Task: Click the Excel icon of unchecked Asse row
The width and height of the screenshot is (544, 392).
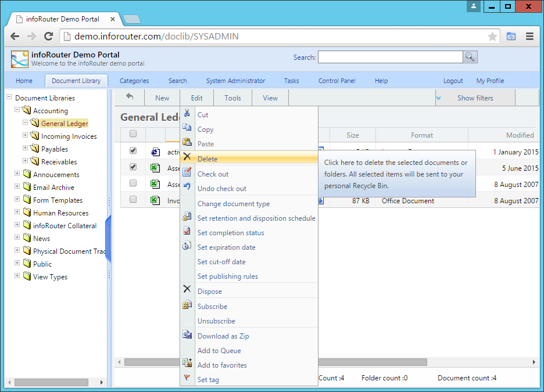Action: [x=155, y=184]
